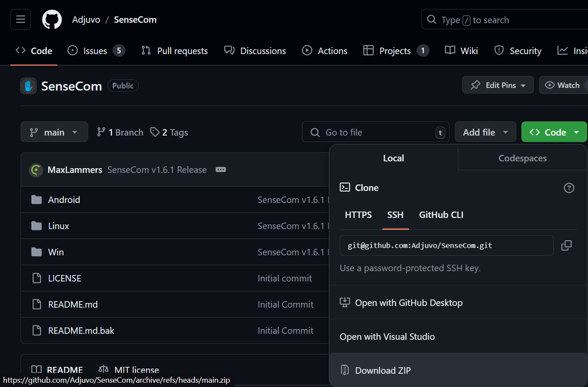Copy the SSH clone URL
The width and height of the screenshot is (588, 387).
tap(566, 245)
